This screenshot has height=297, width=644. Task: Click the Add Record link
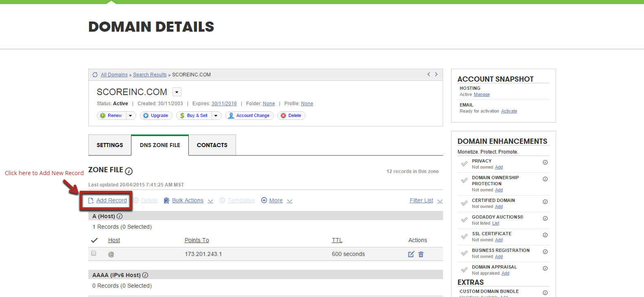(x=111, y=200)
